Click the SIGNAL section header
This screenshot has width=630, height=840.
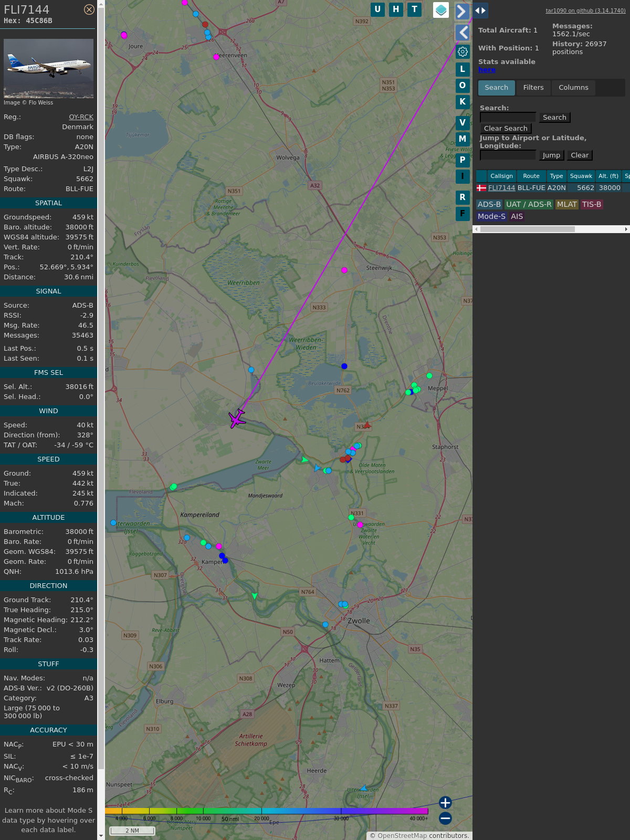[48, 291]
